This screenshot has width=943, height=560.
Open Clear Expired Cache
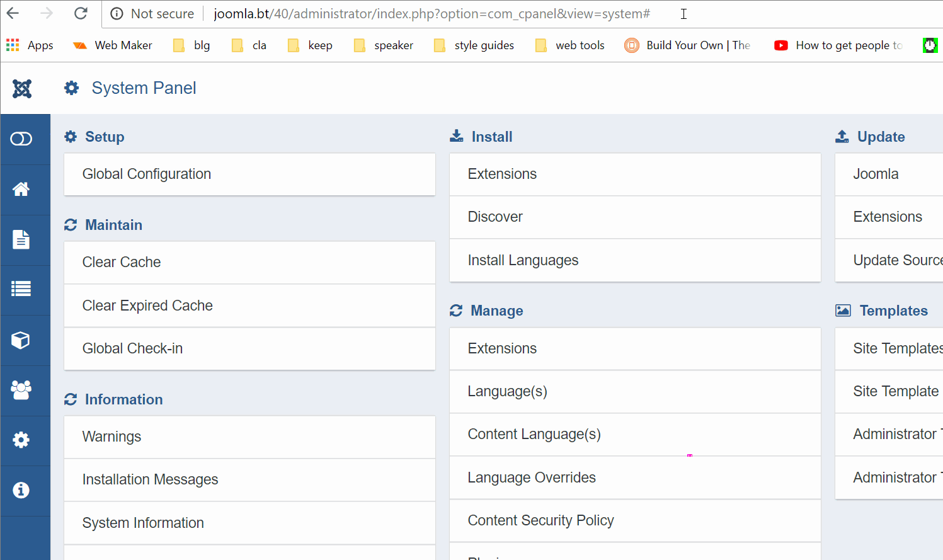[249, 306]
